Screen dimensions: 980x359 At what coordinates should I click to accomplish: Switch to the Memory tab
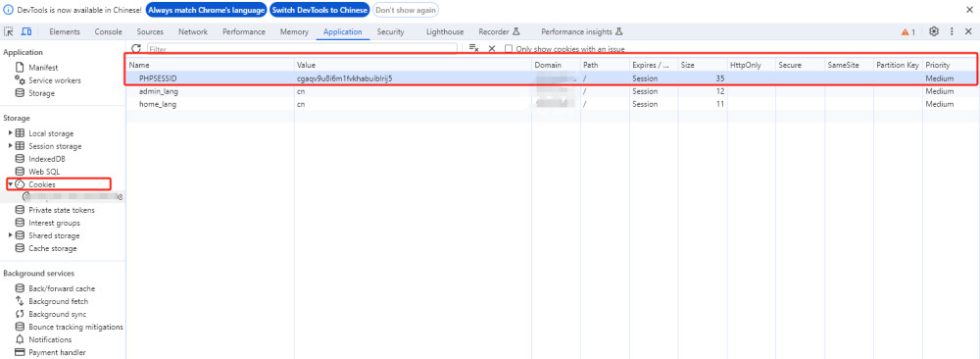point(294,32)
